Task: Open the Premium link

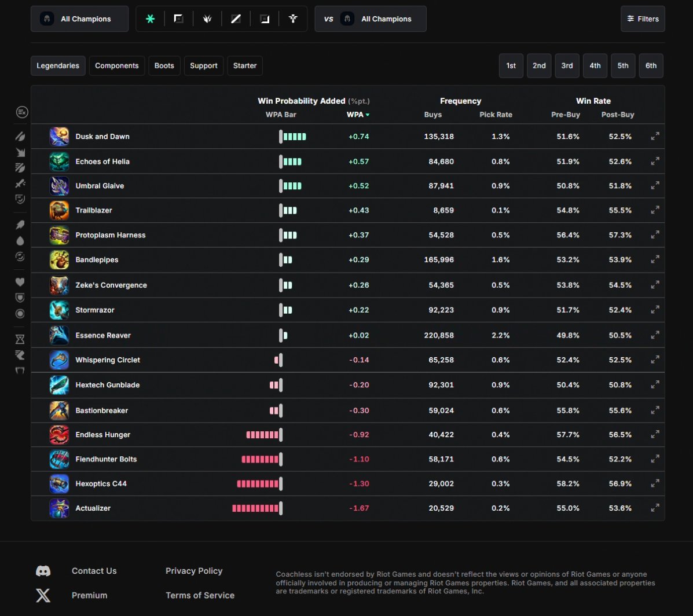Action: [x=89, y=595]
